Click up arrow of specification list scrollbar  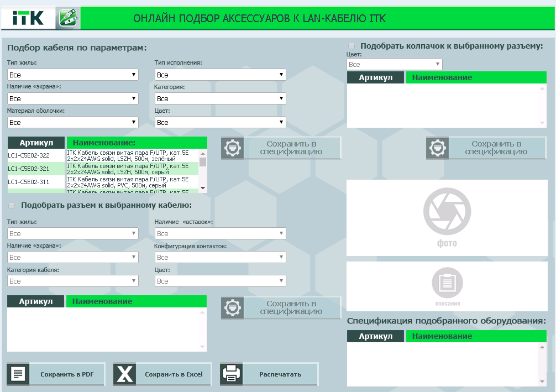coord(542,347)
